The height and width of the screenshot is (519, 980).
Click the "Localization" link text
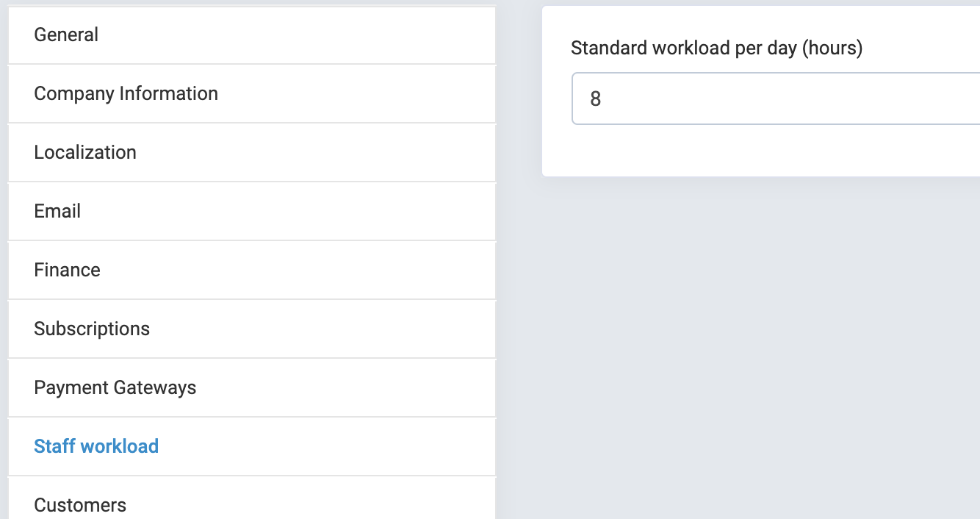click(85, 153)
